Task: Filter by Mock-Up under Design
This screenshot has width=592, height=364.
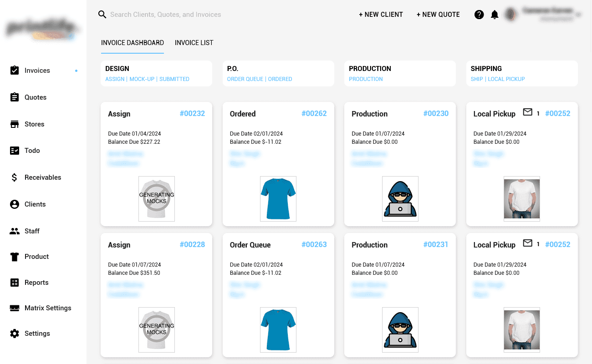Action: tap(142, 79)
